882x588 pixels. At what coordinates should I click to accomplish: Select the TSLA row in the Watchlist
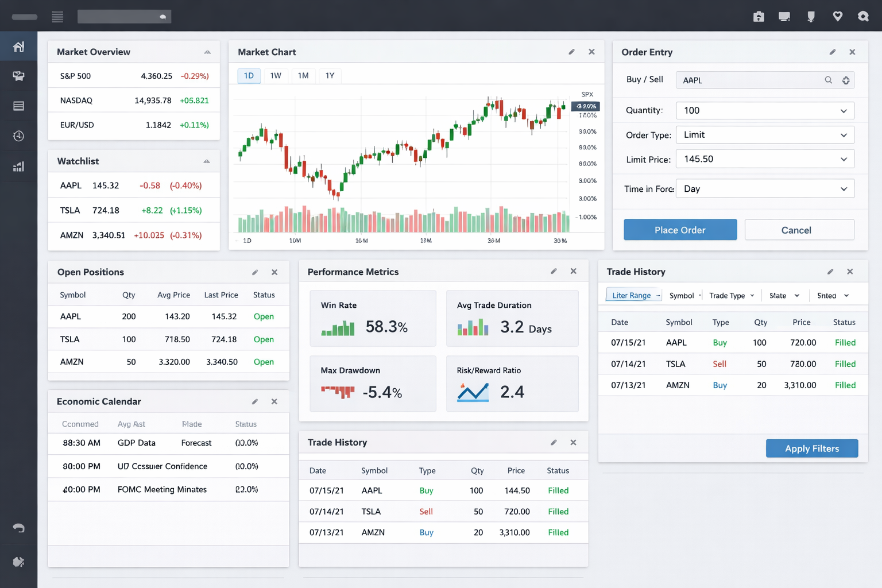coord(133,211)
